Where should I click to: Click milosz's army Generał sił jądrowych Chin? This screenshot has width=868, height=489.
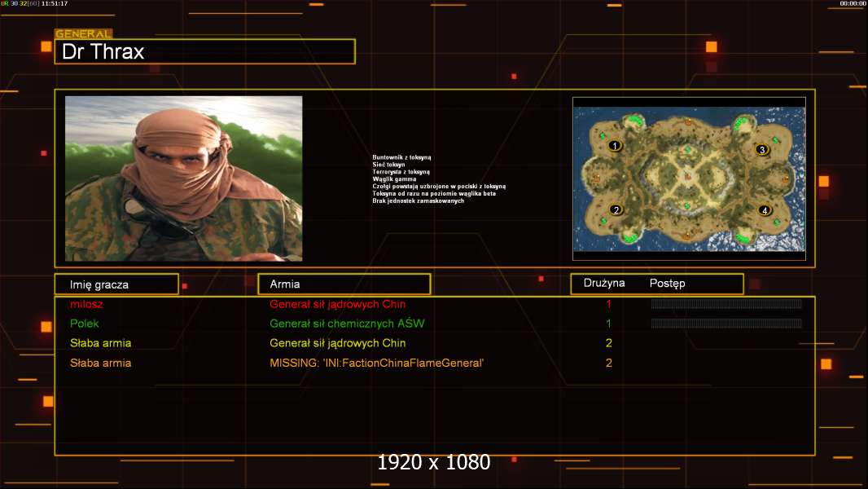(x=338, y=304)
